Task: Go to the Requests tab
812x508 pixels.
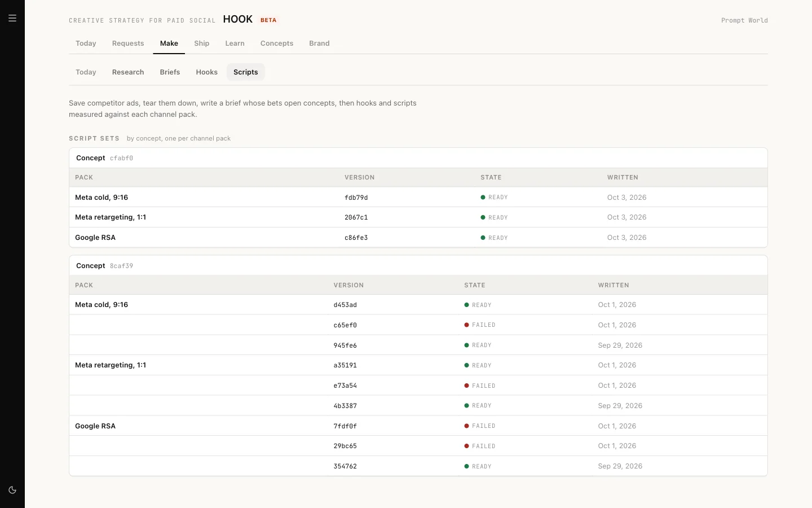Action: pyautogui.click(x=128, y=43)
